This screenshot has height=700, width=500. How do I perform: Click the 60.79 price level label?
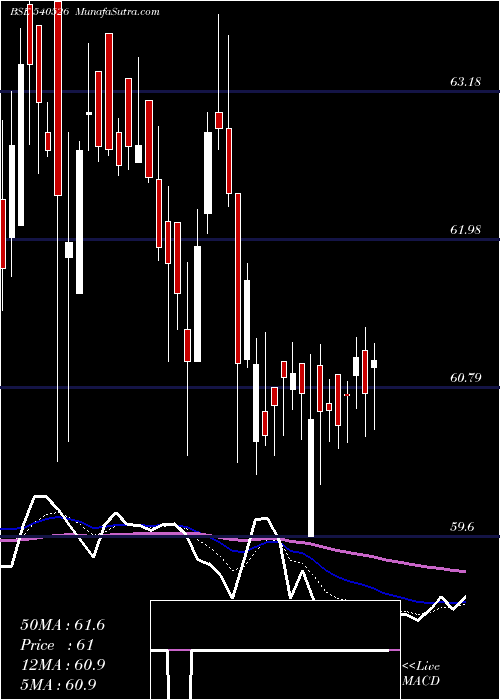[x=466, y=378]
